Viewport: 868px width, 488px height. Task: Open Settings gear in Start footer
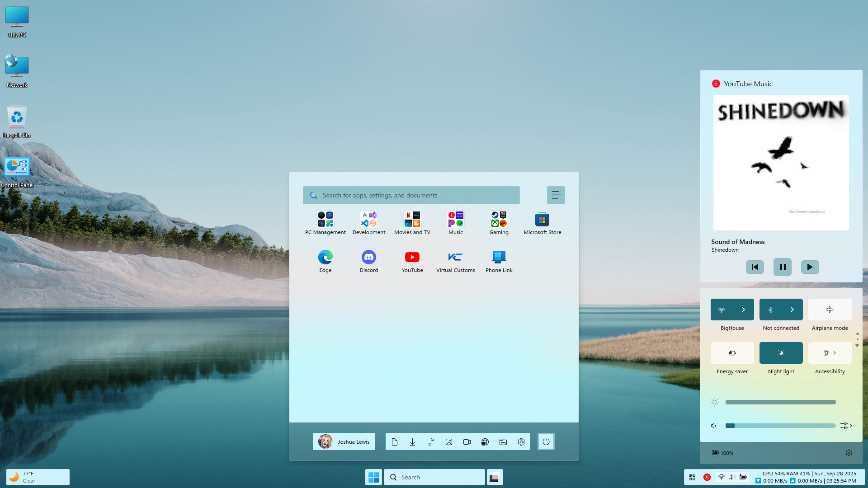tap(521, 442)
